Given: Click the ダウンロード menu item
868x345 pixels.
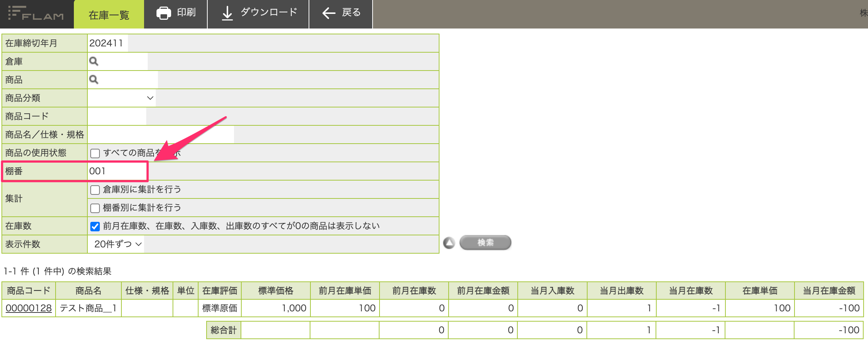Looking at the screenshot, I should 258,14.
